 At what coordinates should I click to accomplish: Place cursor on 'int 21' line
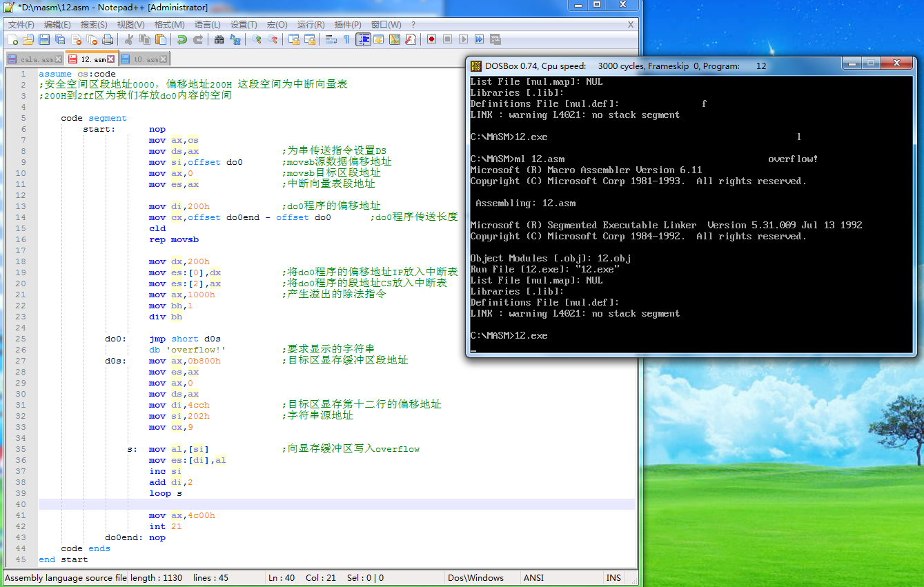(166, 526)
